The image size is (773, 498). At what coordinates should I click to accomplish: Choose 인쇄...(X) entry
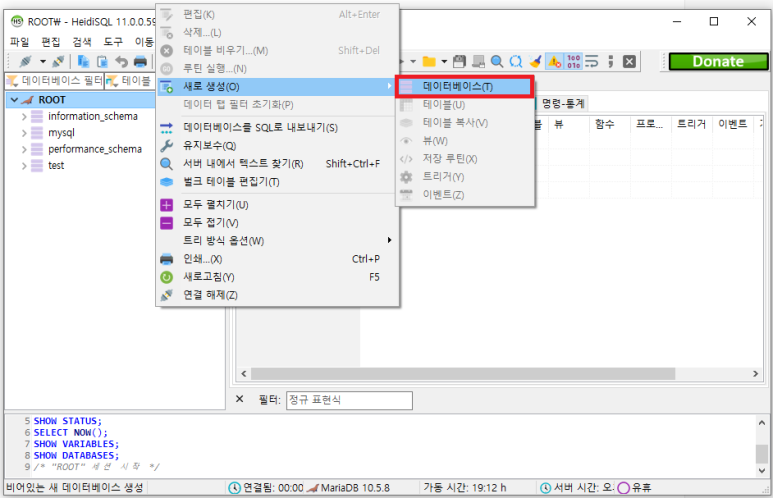point(278,259)
